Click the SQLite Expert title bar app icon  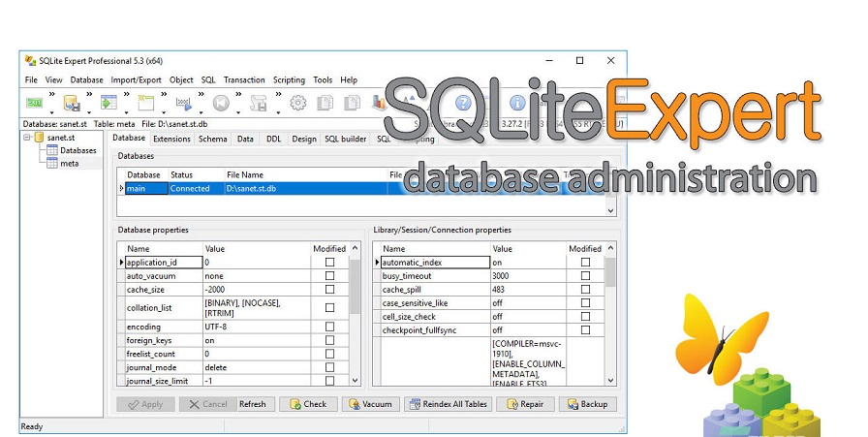(x=30, y=60)
